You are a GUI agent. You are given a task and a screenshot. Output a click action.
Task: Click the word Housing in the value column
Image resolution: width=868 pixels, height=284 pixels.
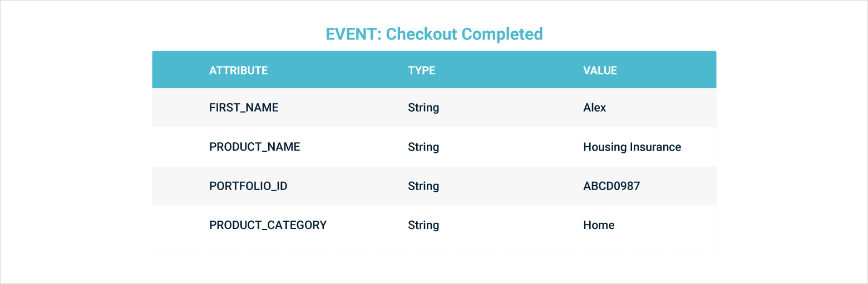pos(605,147)
